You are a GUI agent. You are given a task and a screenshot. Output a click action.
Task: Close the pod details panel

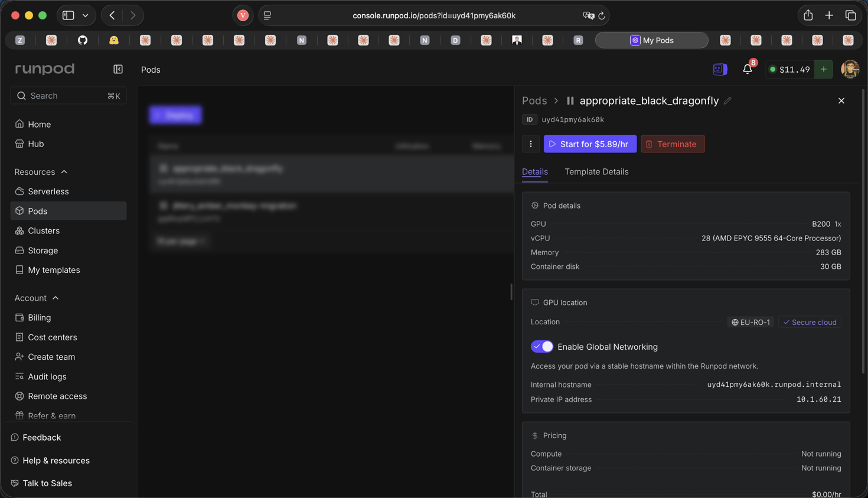pos(841,101)
